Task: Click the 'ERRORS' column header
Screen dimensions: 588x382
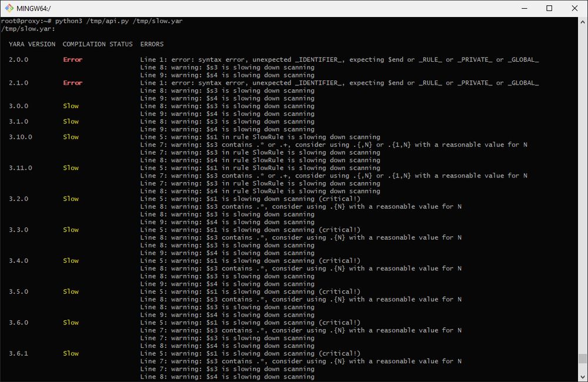Action: (152, 44)
